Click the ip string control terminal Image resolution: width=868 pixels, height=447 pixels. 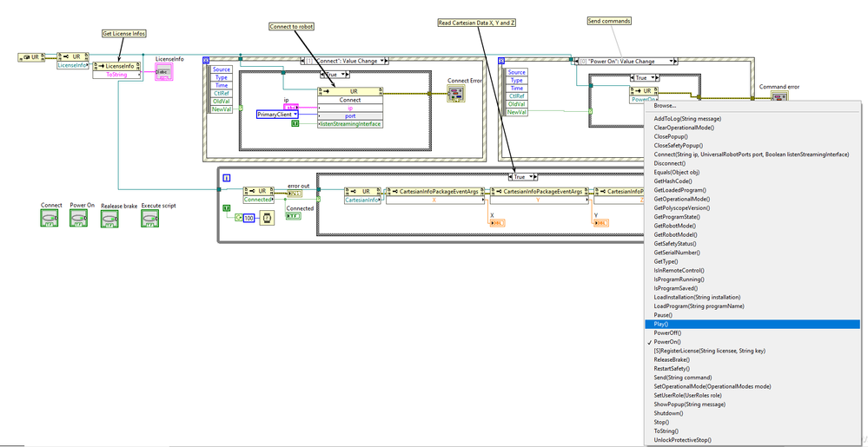(x=291, y=107)
